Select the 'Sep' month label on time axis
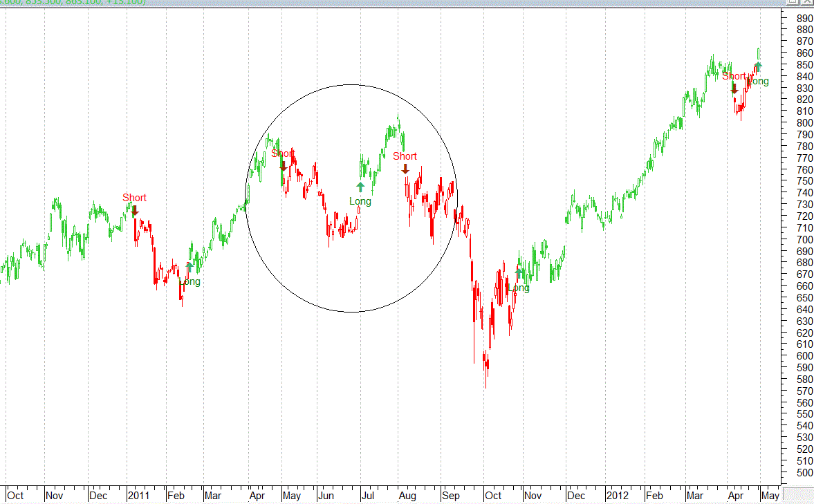814x504 pixels. tap(451, 496)
